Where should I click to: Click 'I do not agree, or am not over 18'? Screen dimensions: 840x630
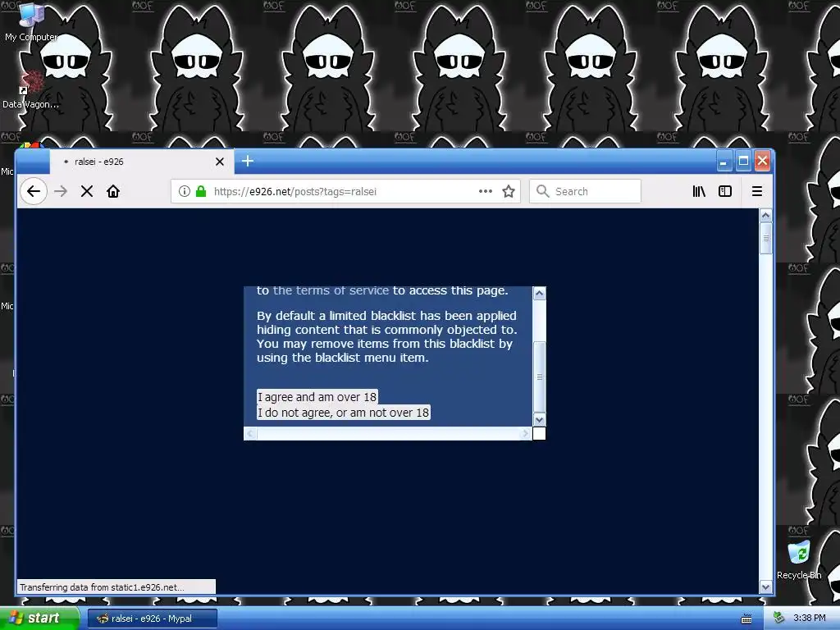[x=344, y=413]
